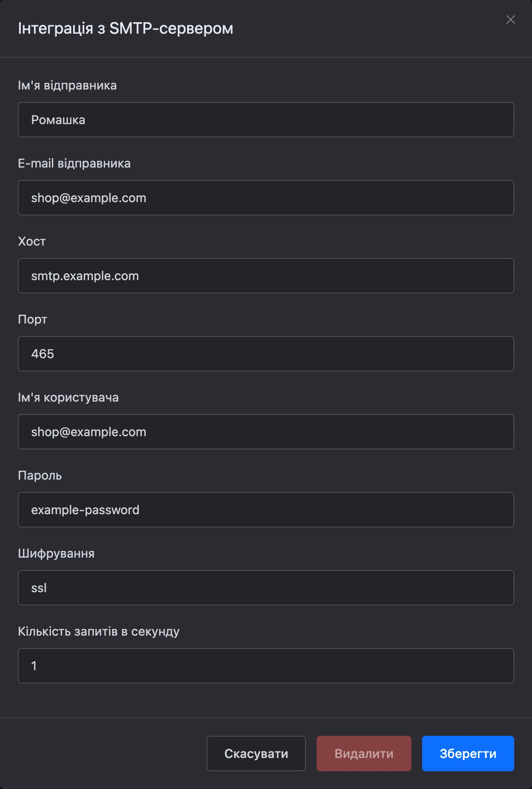
Task: Focus the Пароль field with example-password
Action: tap(266, 510)
